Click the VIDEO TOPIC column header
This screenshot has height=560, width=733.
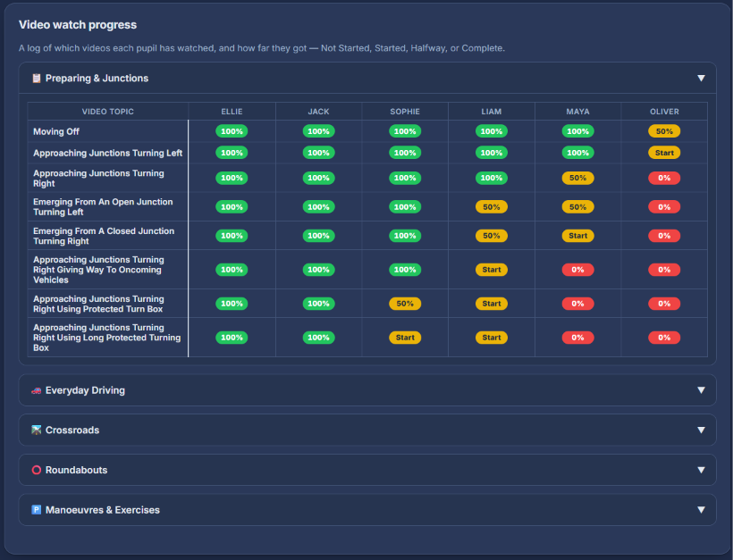108,112
